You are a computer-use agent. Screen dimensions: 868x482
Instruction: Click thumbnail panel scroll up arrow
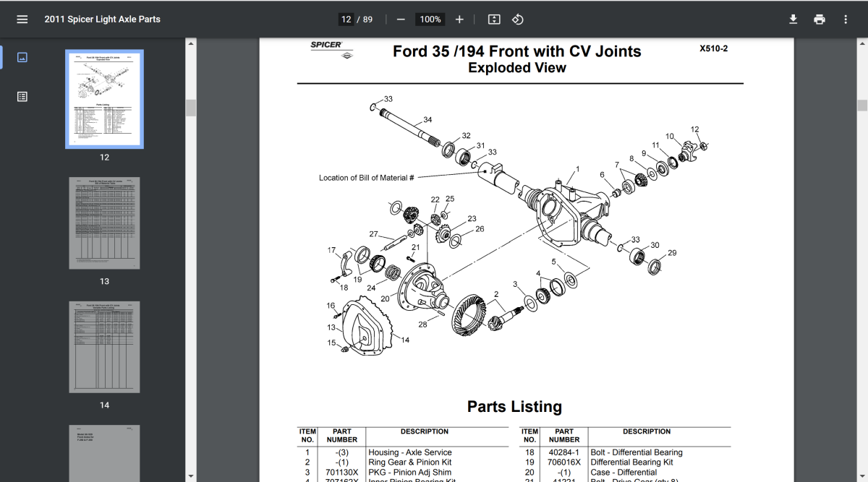click(x=191, y=43)
